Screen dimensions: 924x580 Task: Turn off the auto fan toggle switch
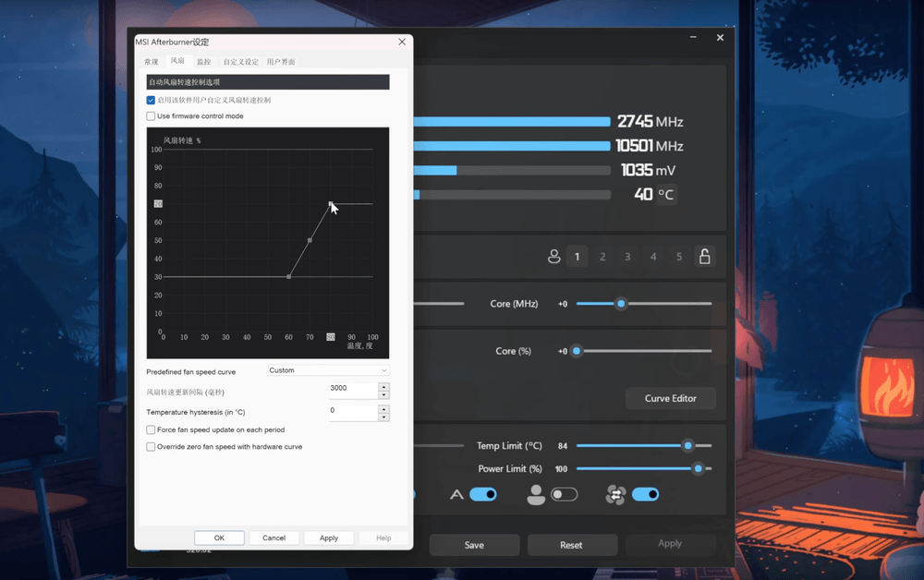click(x=483, y=495)
